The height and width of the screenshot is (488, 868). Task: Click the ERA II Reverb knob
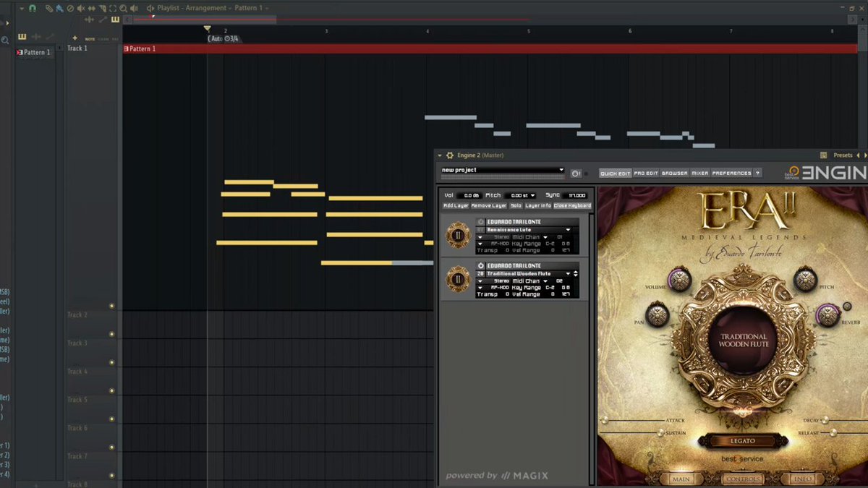click(827, 315)
